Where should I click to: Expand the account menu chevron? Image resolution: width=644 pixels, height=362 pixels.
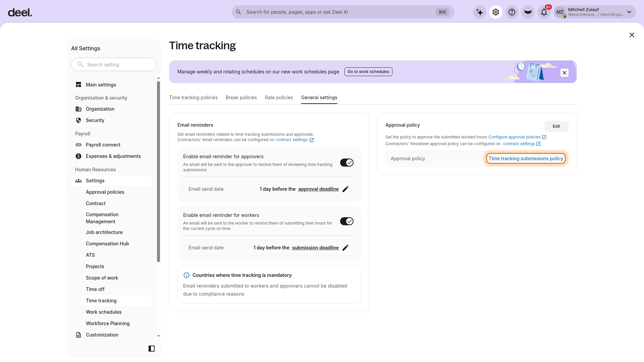tap(629, 12)
